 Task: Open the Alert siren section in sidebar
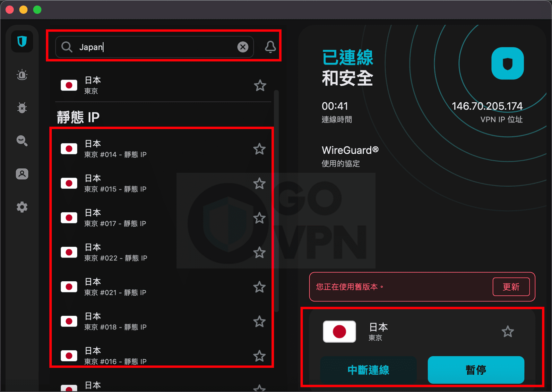[22, 75]
